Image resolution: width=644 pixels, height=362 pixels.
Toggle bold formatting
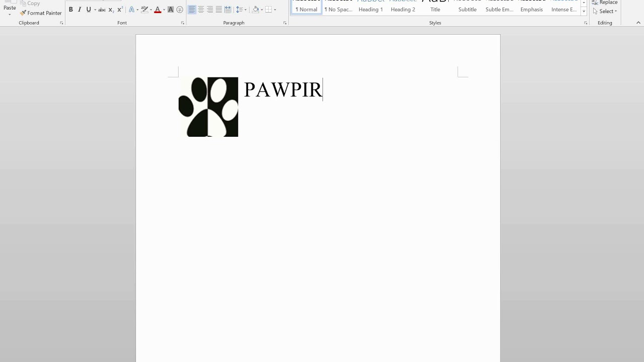71,10
